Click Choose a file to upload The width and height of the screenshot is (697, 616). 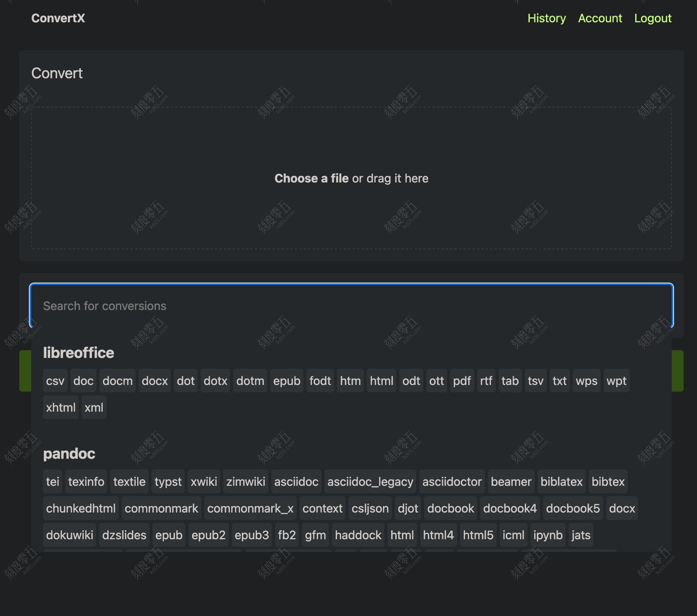tap(311, 178)
